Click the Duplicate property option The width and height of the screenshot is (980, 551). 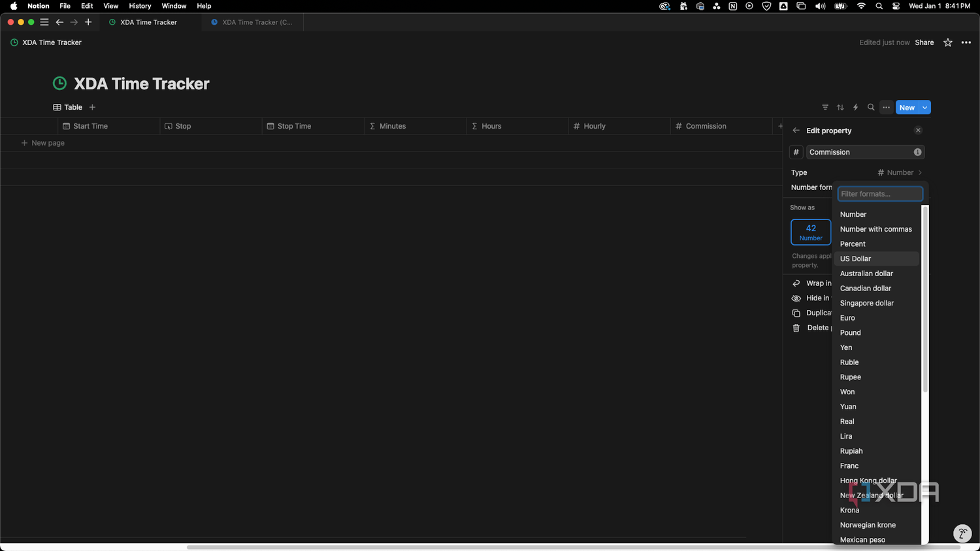pyautogui.click(x=811, y=313)
